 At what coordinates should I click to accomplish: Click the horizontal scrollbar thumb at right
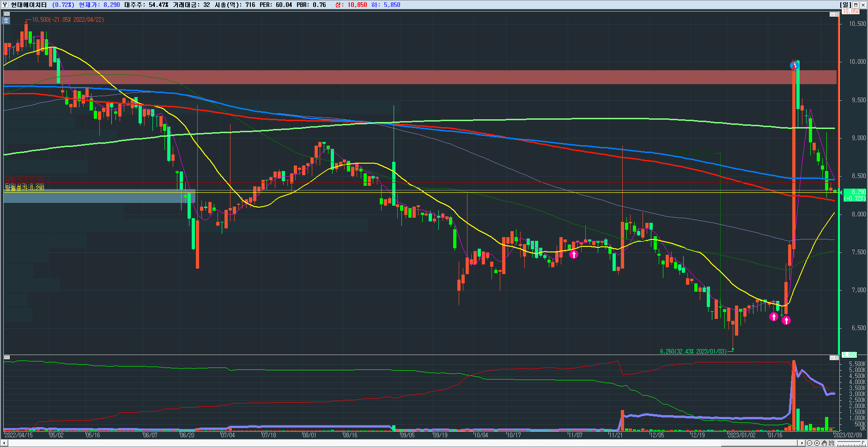click(x=759, y=443)
